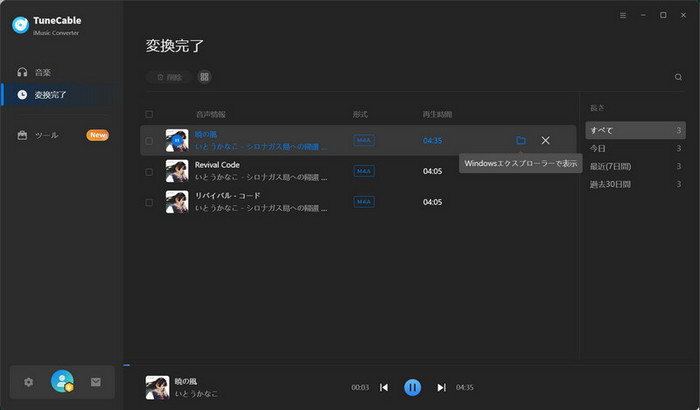This screenshot has width=700, height=410.
Task: Open the ツール sidebar section
Action: pos(46,135)
